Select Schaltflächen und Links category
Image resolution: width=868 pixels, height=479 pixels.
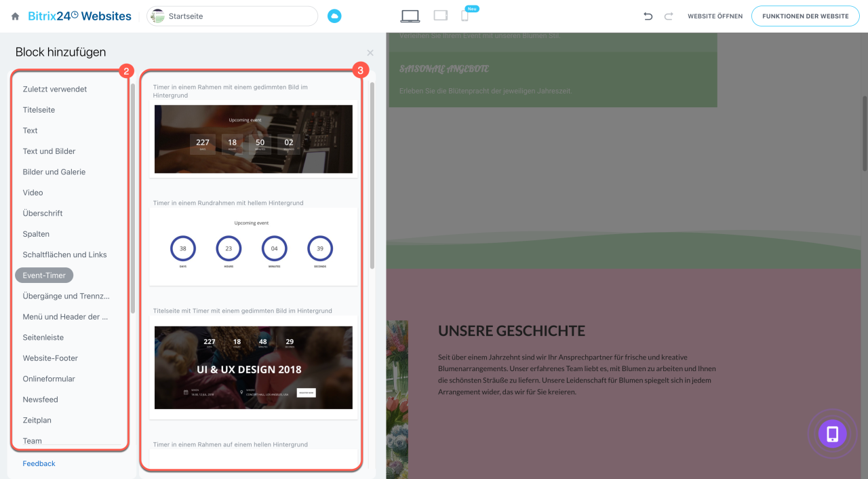pyautogui.click(x=64, y=254)
